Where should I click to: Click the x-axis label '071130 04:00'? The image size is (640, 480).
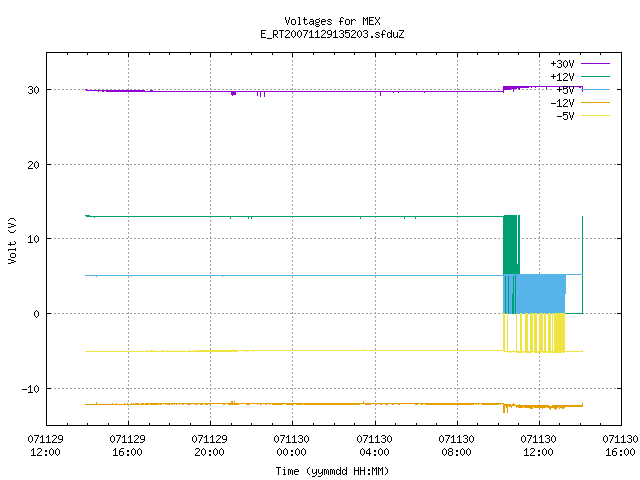tap(374, 446)
